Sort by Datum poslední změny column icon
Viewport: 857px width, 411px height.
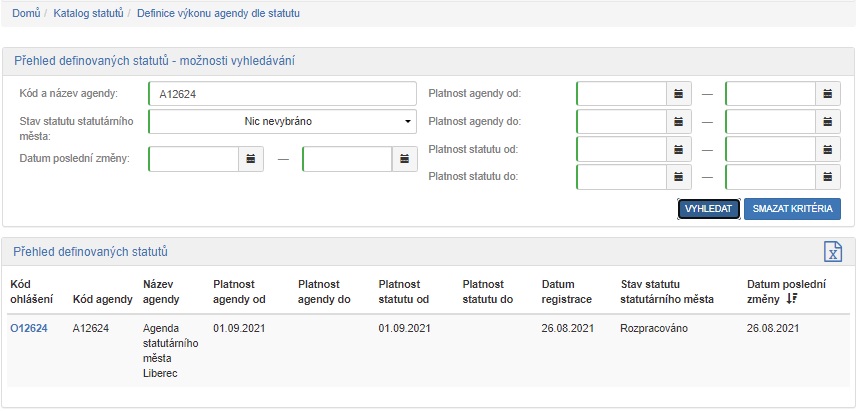point(793,299)
